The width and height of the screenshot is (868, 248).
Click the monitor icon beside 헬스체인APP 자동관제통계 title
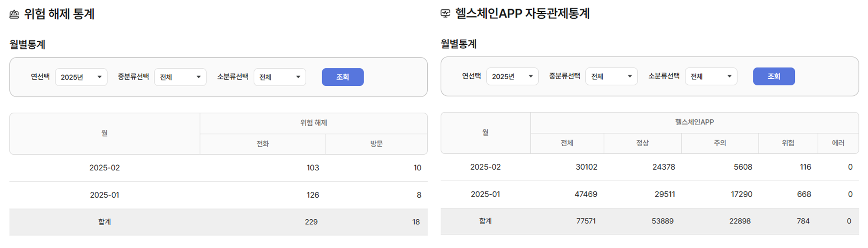445,14
